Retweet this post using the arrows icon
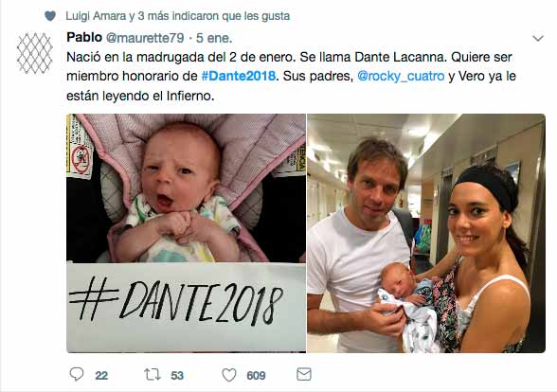Viewport: 557px width, 392px height. (153, 375)
